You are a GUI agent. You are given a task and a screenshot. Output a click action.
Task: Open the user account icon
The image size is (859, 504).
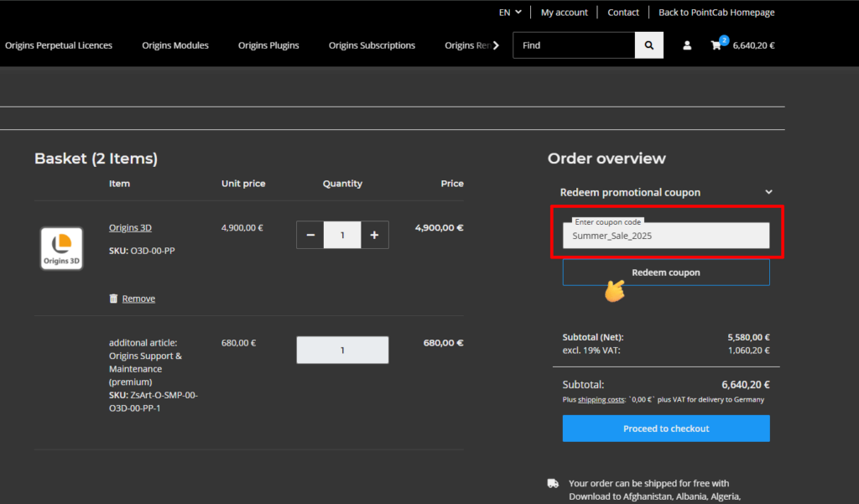pyautogui.click(x=687, y=45)
